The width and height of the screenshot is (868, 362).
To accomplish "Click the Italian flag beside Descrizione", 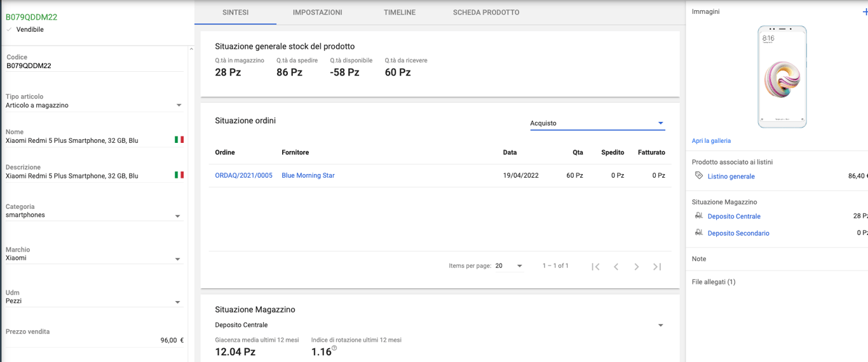I will pyautogui.click(x=179, y=175).
